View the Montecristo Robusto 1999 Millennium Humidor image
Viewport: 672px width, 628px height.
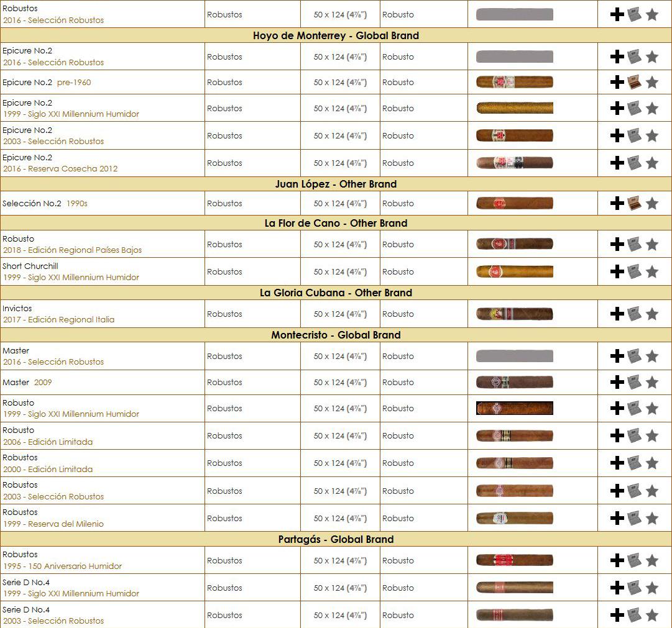(515, 408)
